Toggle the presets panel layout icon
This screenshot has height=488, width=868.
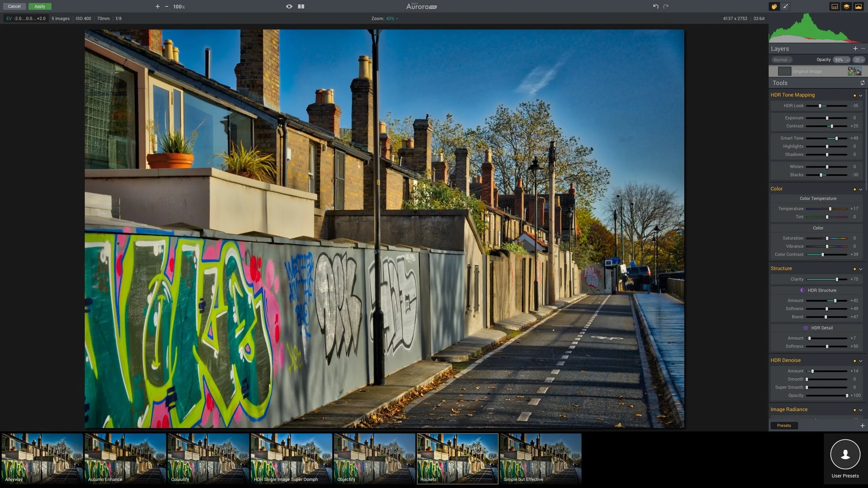point(834,6)
